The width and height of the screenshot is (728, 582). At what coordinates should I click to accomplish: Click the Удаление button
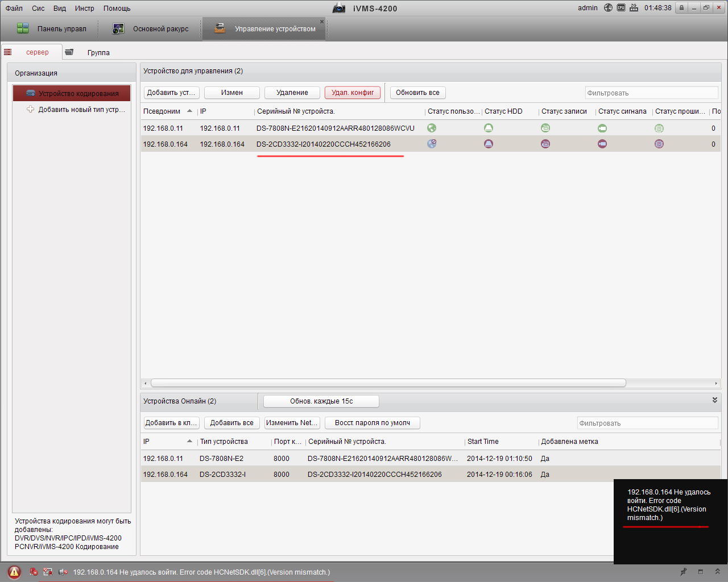(292, 93)
